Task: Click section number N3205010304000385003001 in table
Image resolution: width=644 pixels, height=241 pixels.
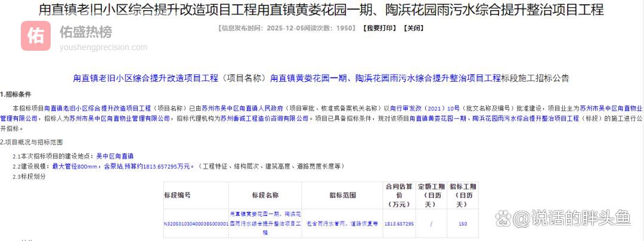Action: [196, 224]
